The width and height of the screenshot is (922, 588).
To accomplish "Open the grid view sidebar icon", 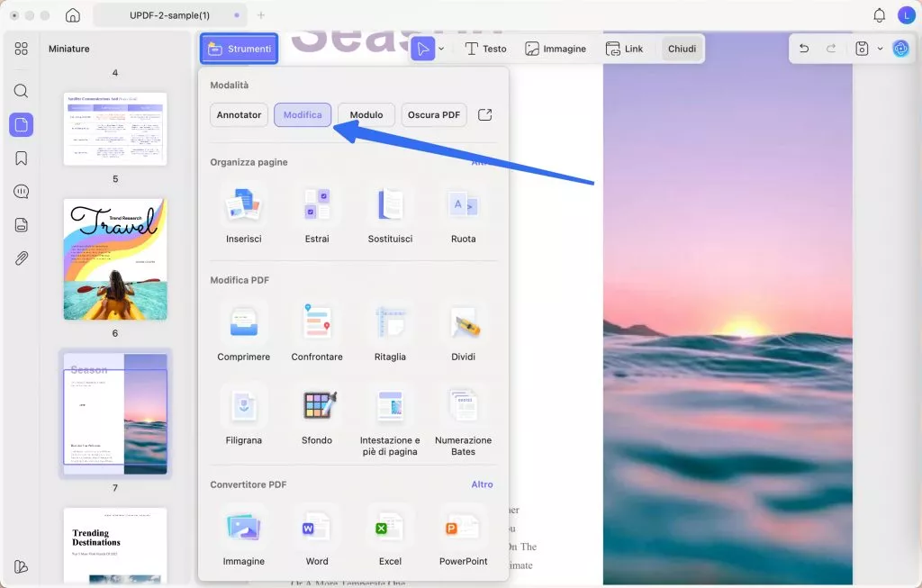I will click(22, 49).
